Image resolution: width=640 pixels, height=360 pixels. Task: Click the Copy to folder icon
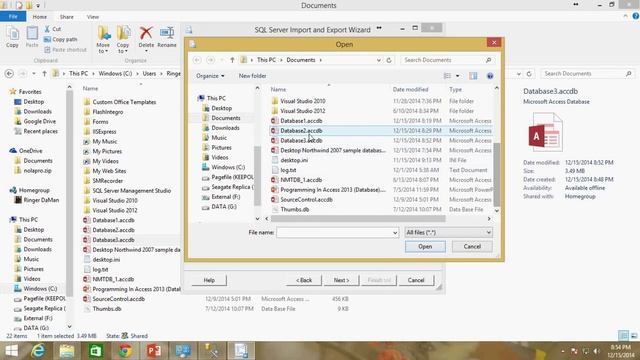pyautogui.click(x=123, y=33)
